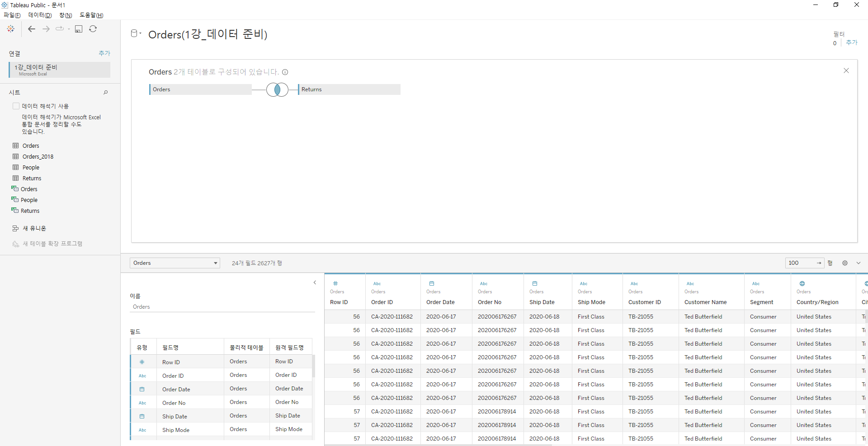
Task: Click the Customer ID column header
Action: [x=651, y=292]
